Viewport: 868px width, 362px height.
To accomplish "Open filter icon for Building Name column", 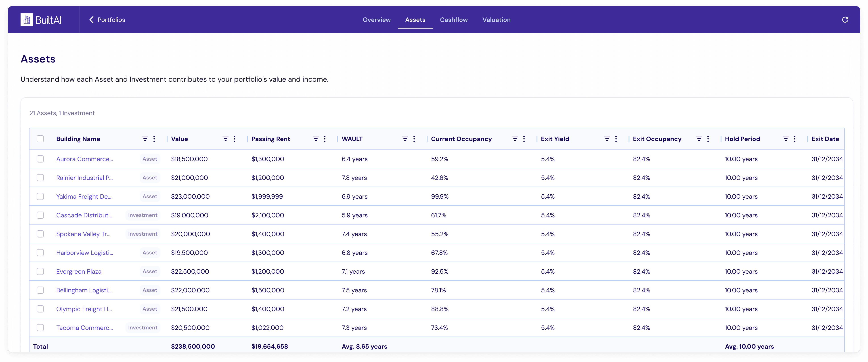I will [x=145, y=139].
